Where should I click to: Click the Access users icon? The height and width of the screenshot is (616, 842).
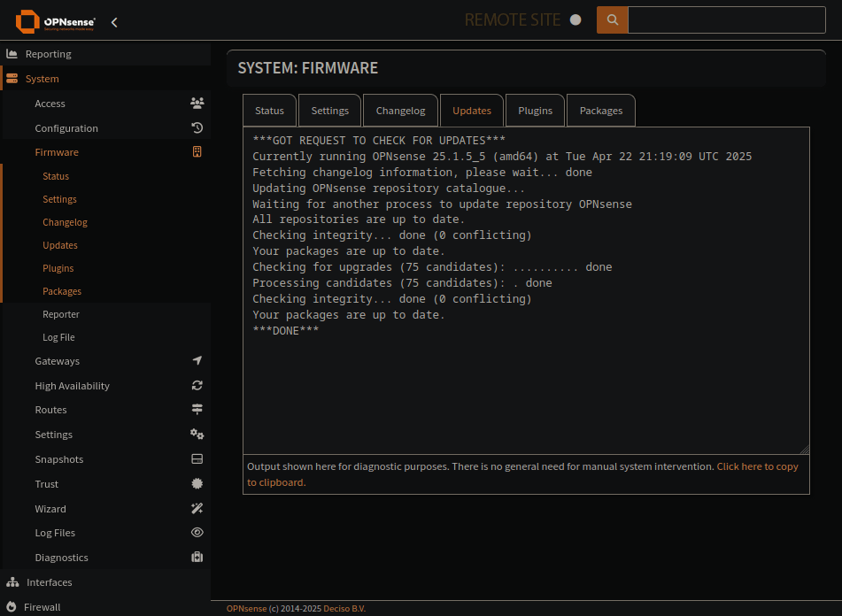tap(197, 103)
